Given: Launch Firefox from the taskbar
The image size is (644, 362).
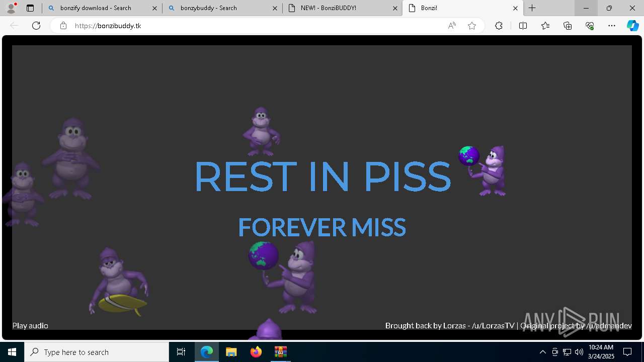Looking at the screenshot, I should tap(256, 352).
